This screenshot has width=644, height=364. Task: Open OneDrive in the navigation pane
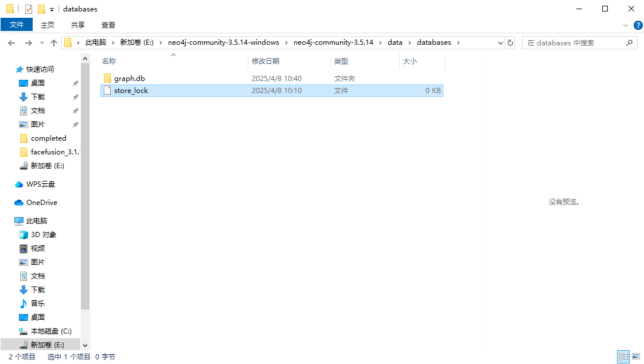tap(41, 202)
